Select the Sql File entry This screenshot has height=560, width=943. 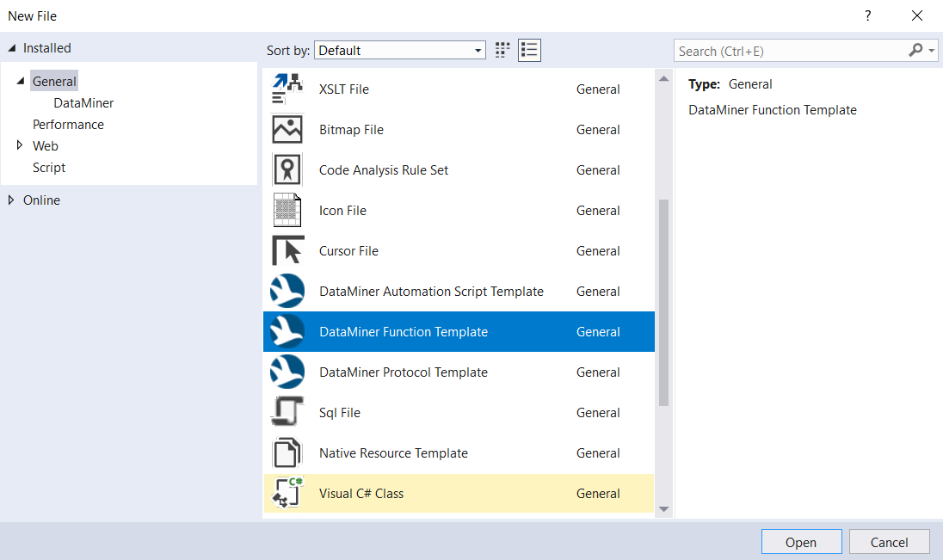[459, 412]
